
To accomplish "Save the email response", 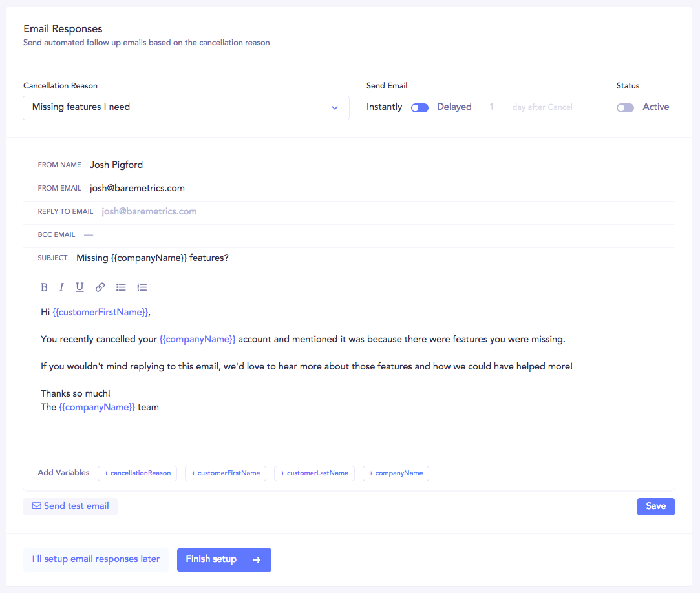I will (655, 506).
